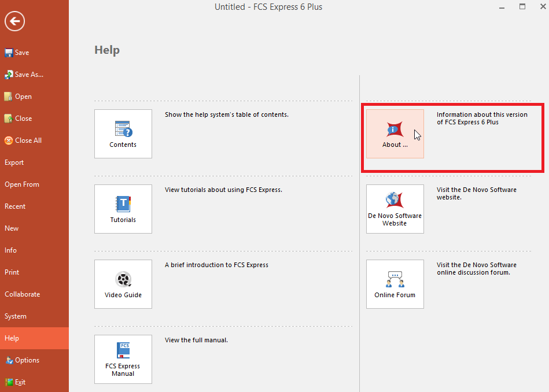Click the Options icon in sidebar

coord(9,360)
